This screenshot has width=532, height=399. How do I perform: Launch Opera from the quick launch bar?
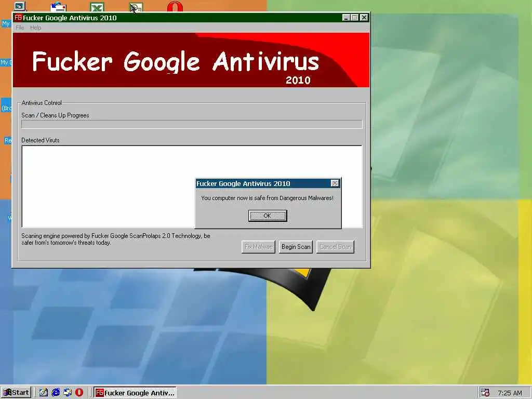79,393
